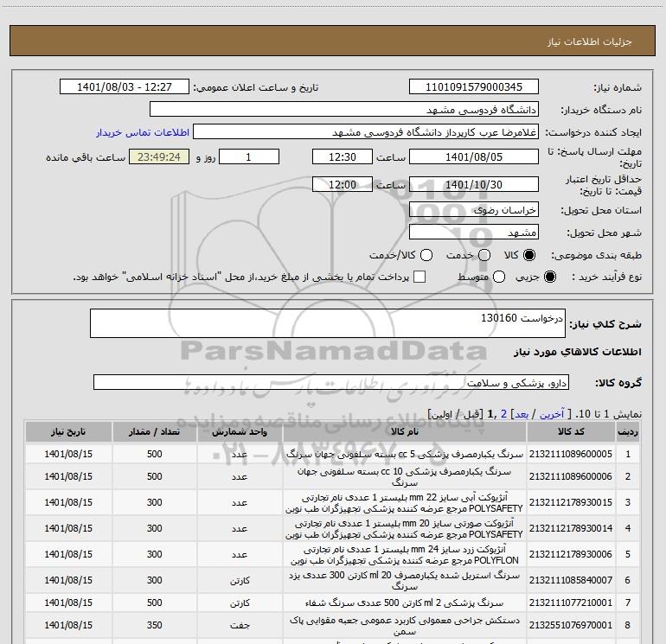
Task: Click the شماره نیاز field 1101091579000345
Action: click(x=474, y=87)
